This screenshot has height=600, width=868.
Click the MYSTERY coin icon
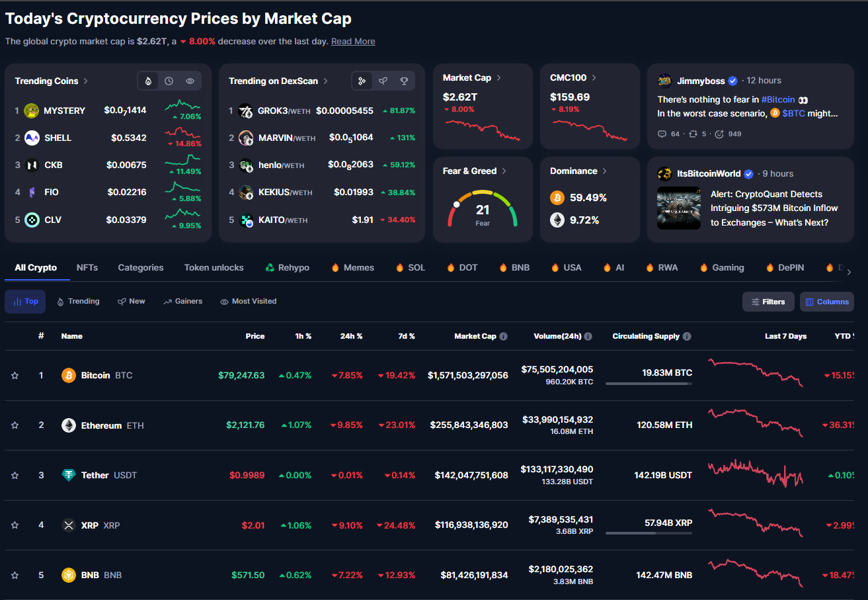[x=32, y=110]
